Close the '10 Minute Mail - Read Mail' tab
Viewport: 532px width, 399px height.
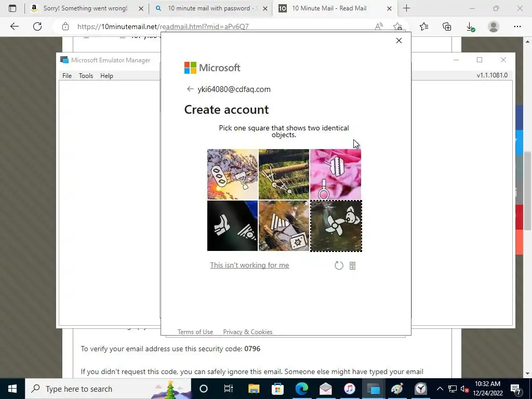(390, 8)
